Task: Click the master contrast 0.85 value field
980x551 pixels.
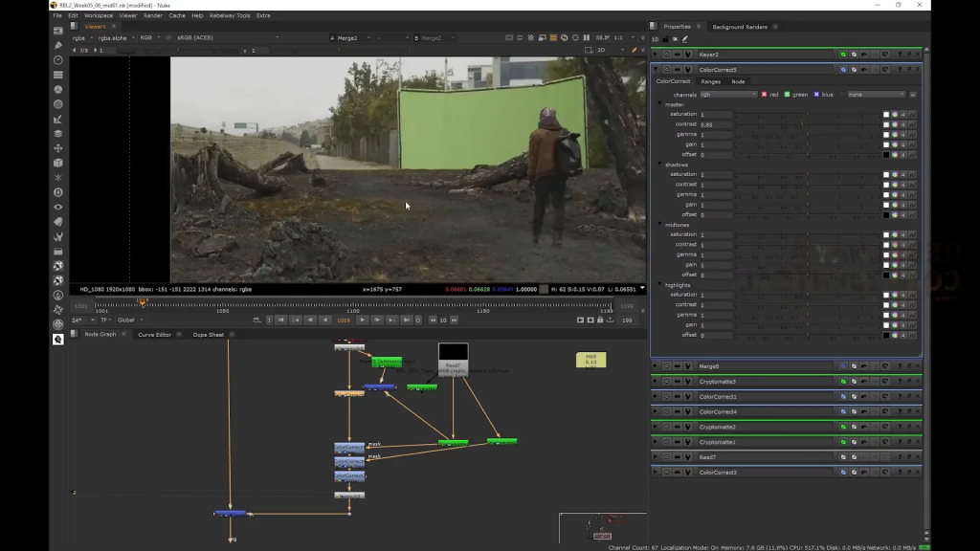Action: [x=716, y=124]
